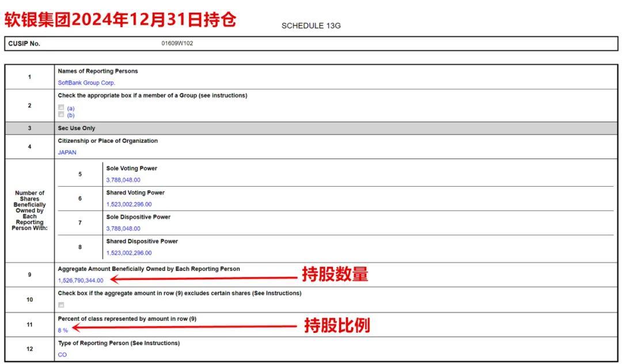Screen dimensions: 622x364
Task: Select 3,788,048.00 under Sole Voting Power
Action: [123, 180]
